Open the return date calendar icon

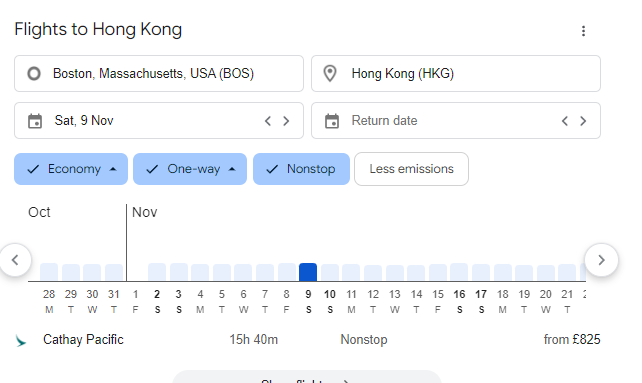332,121
